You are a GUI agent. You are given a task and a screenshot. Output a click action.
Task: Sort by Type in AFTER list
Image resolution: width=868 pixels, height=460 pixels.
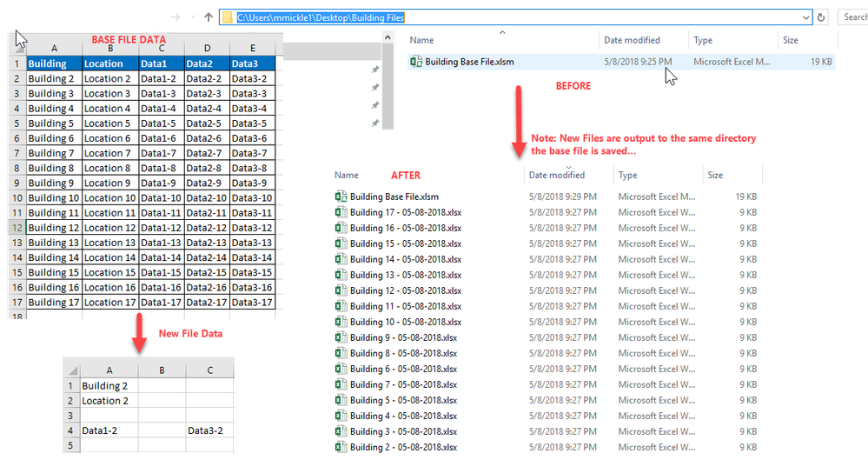click(x=627, y=175)
